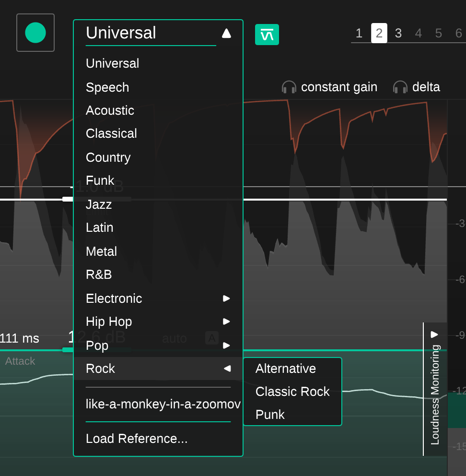This screenshot has width=466, height=476.
Task: Pick Classic Rock in the submenu
Action: click(292, 392)
